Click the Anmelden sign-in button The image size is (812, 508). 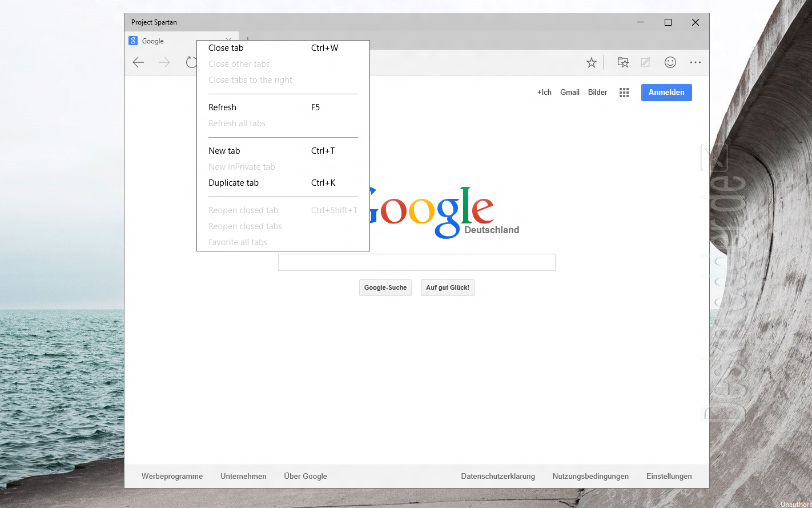pos(666,93)
